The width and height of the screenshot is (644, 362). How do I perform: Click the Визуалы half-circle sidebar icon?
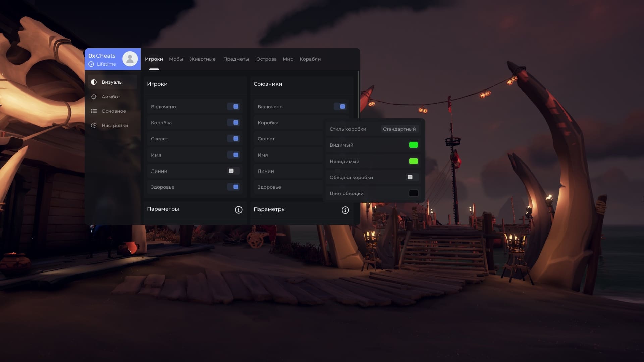[94, 82]
